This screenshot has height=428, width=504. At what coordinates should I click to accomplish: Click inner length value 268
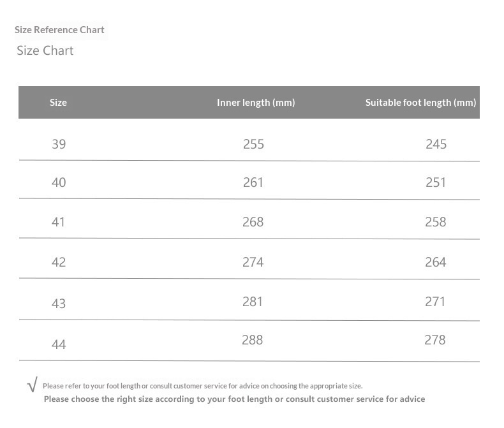[253, 222]
